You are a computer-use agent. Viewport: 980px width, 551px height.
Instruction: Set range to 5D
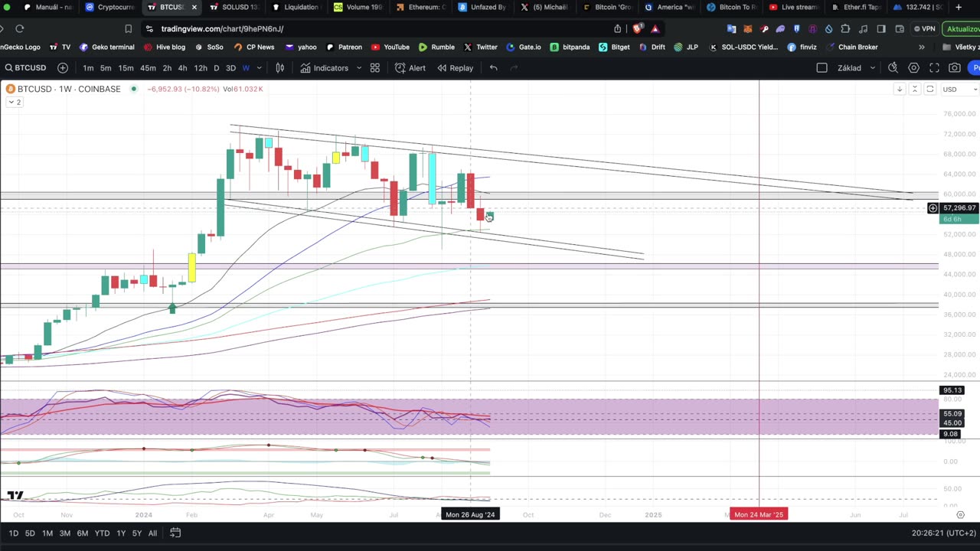[30, 533]
